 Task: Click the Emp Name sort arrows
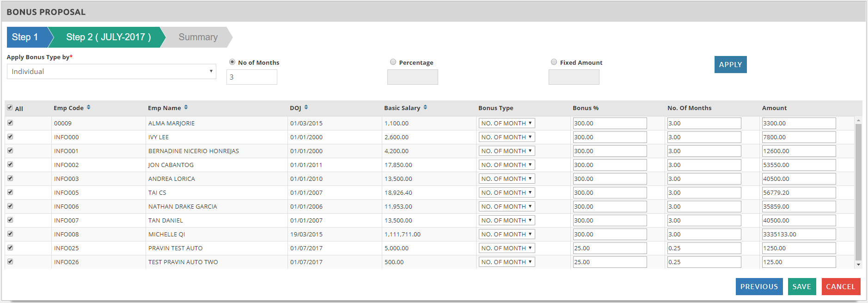point(186,107)
